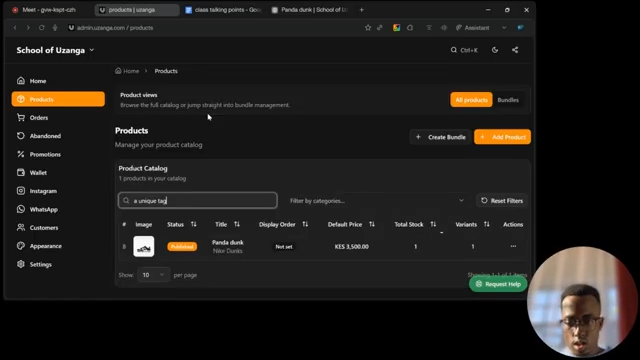The height and width of the screenshot is (360, 640).
Task: Click the Request Help button
Action: coord(498,284)
